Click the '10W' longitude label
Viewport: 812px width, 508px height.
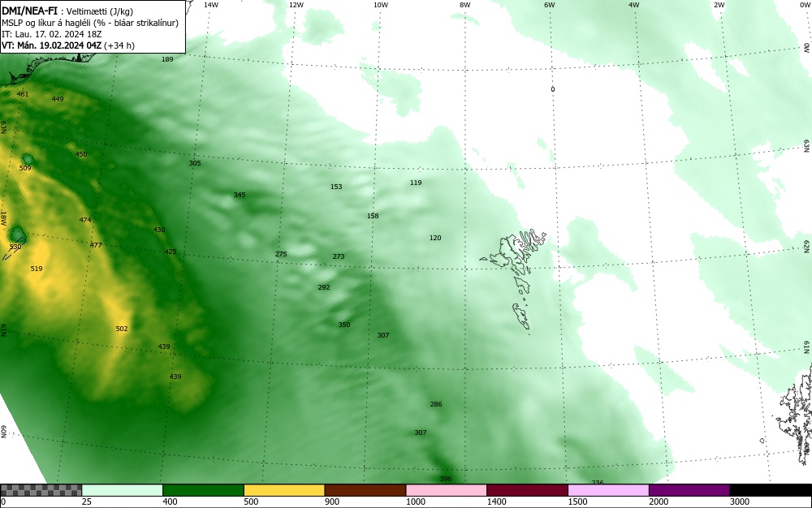coord(381,5)
